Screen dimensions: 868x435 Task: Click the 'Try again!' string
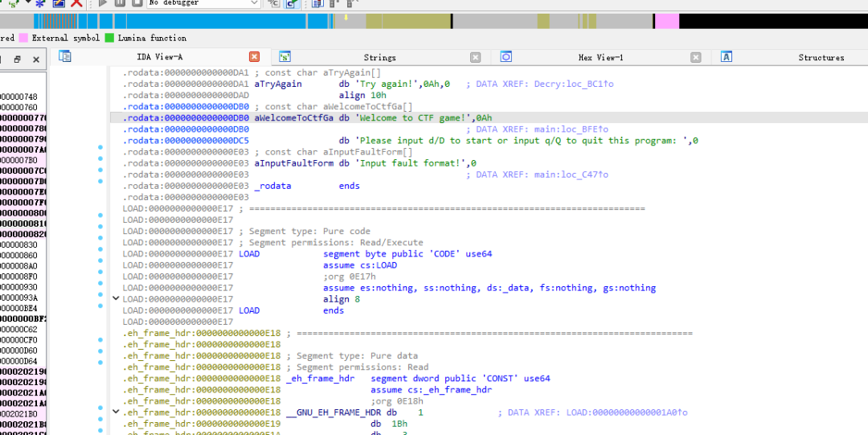[389, 84]
